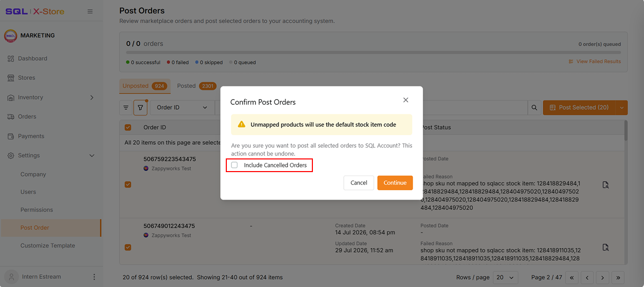644x287 pixels.
Task: Click the 'Page 2 / 47' indicator
Action: 547,277
